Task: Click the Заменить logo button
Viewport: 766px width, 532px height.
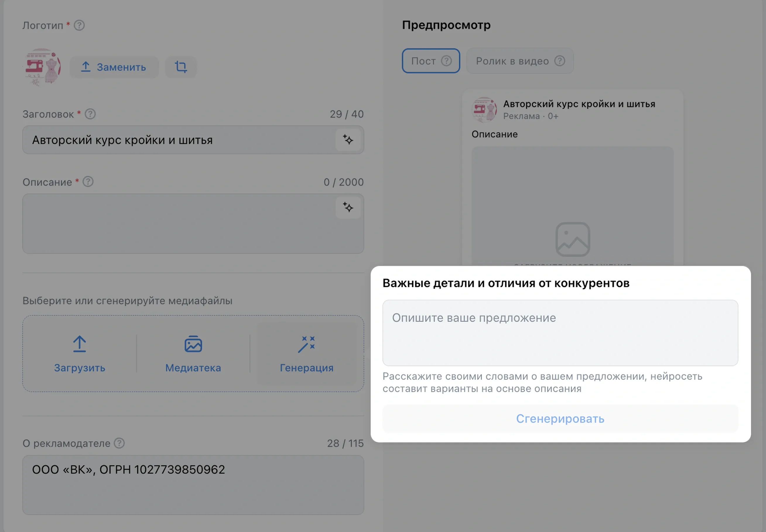Action: [114, 67]
